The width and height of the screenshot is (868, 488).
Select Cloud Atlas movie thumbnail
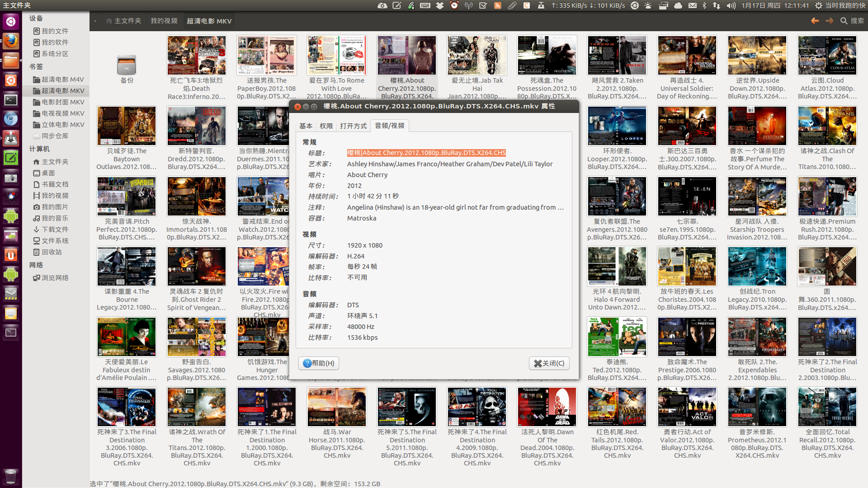coord(827,56)
